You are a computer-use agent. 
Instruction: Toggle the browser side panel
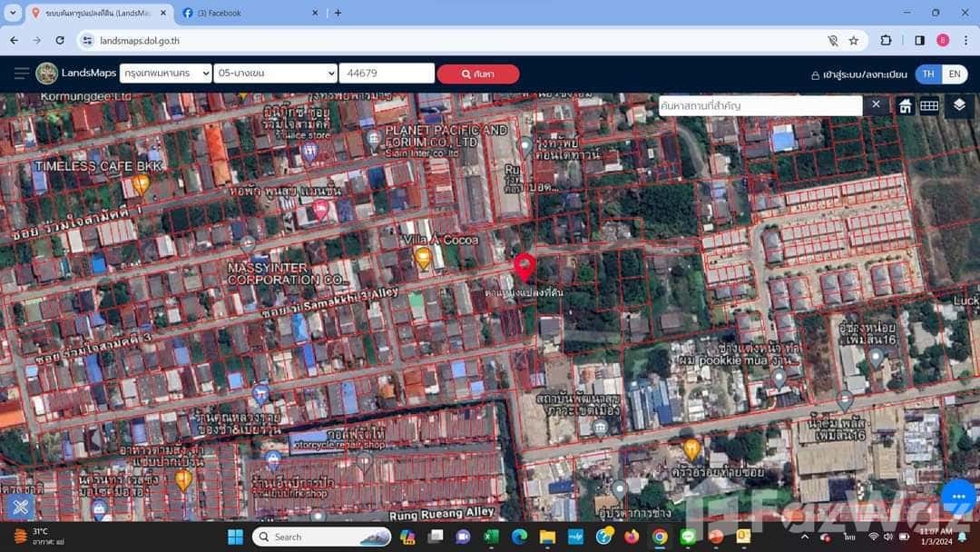[919, 41]
